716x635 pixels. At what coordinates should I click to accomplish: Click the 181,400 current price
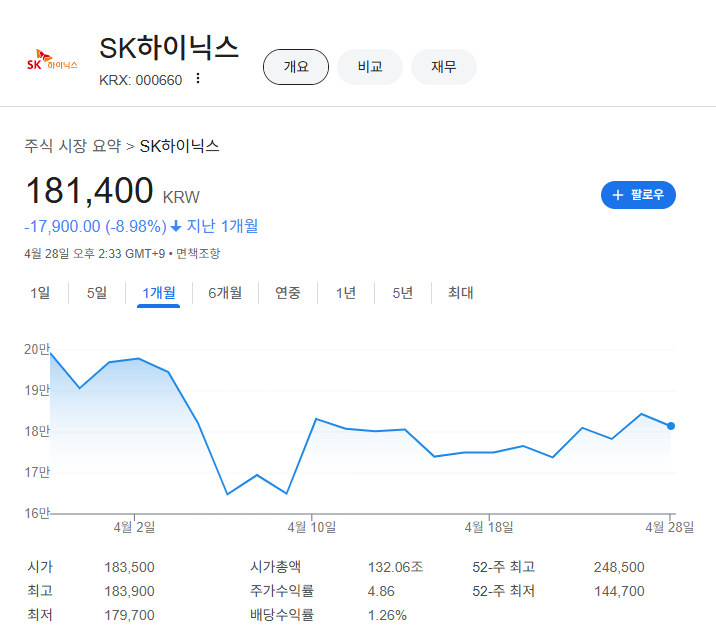[x=90, y=191]
